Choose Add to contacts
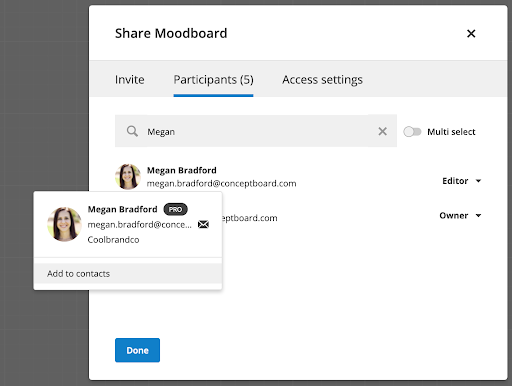Viewport: 512px width, 386px height. 128,274
